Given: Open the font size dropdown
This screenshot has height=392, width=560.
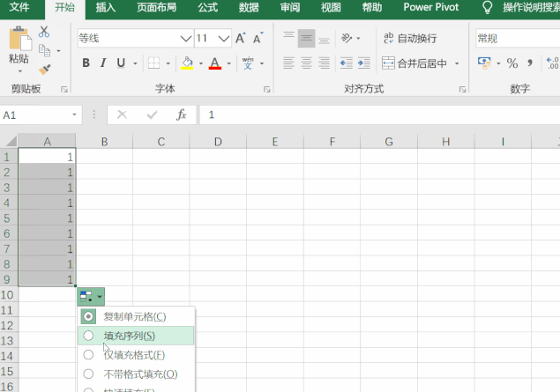Looking at the screenshot, I should pos(224,39).
